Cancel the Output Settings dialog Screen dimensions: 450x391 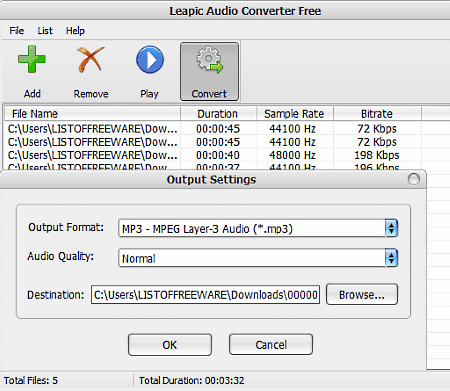(x=271, y=345)
